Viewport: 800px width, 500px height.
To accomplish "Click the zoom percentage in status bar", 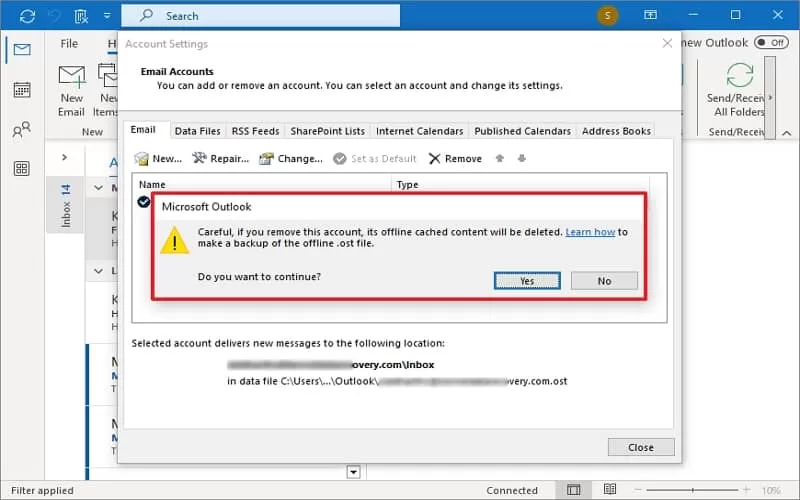I will click(771, 490).
